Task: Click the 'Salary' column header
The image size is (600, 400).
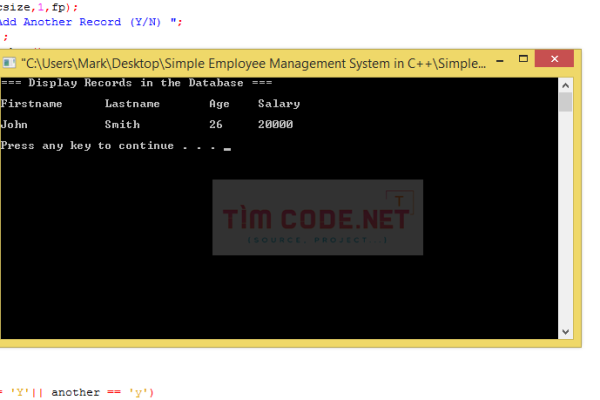Action: [279, 104]
